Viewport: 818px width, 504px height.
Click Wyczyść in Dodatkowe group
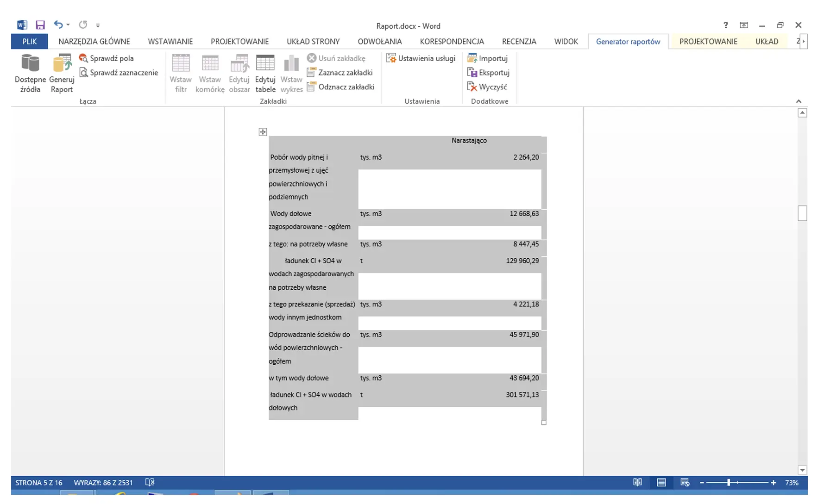[x=487, y=87]
